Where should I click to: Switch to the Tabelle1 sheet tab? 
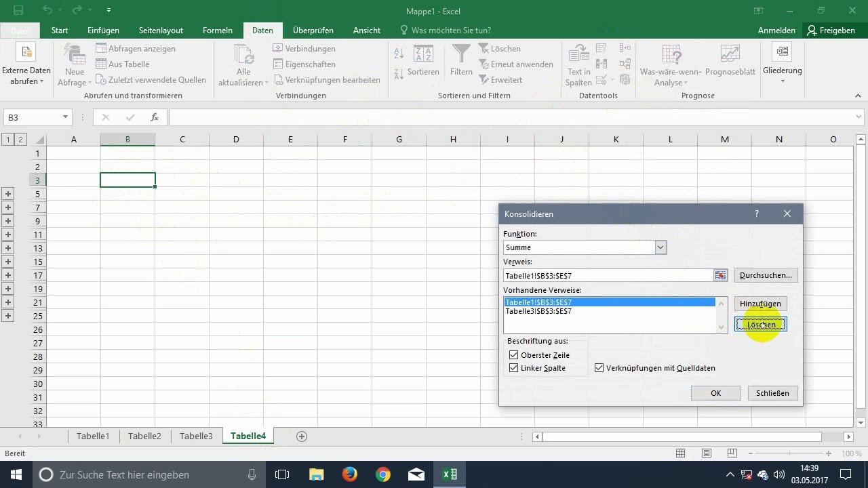pyautogui.click(x=93, y=436)
